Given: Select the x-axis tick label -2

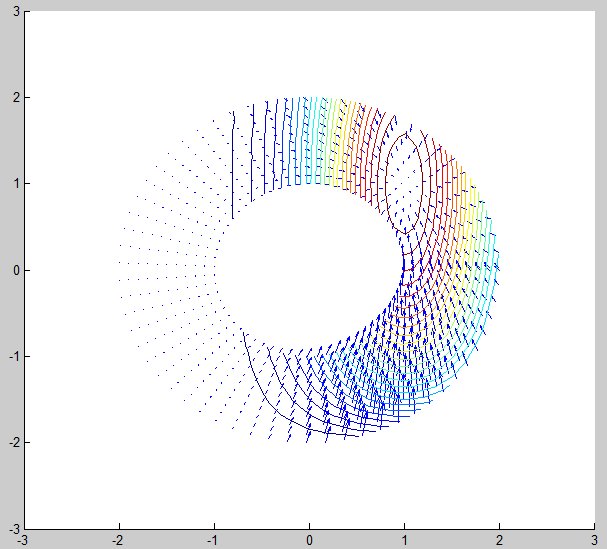Looking at the screenshot, I should click(118, 540).
